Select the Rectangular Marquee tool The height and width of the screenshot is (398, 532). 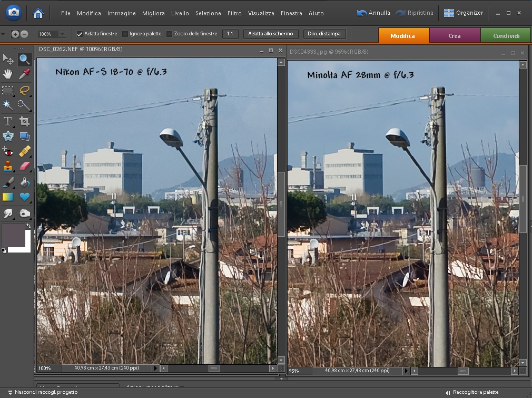click(8, 90)
